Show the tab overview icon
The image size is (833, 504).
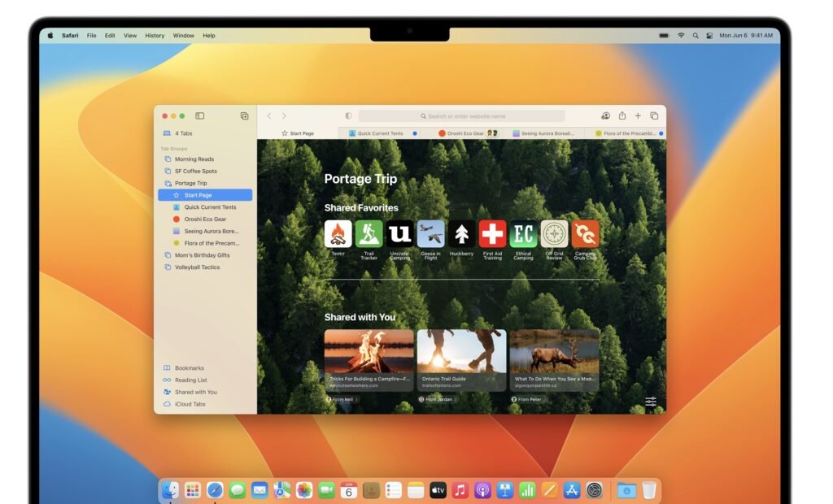pyautogui.click(x=655, y=115)
